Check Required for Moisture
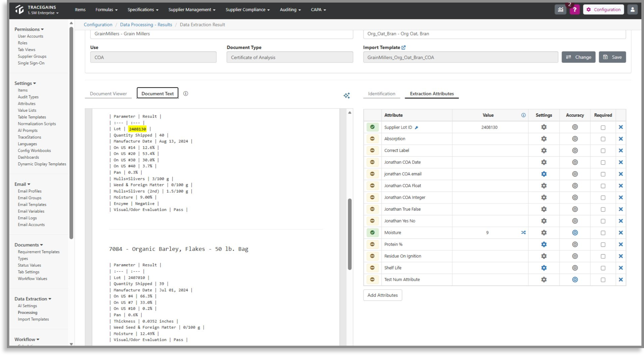Image resolution: width=644 pixels, height=355 pixels. tap(603, 233)
